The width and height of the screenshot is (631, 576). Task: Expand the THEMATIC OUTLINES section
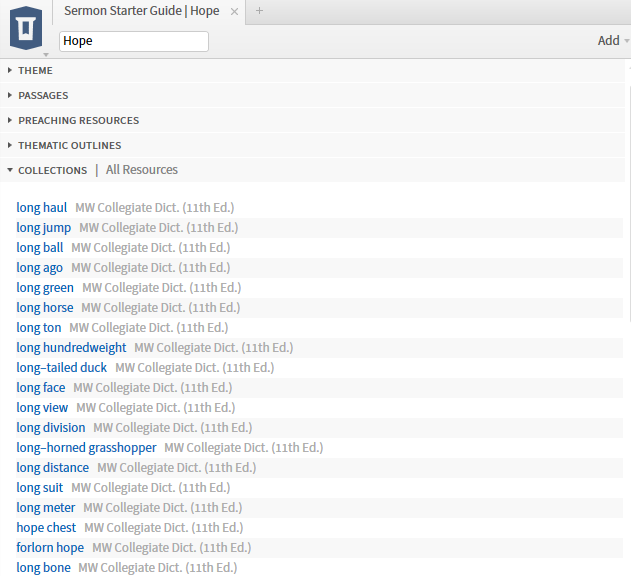[70, 145]
